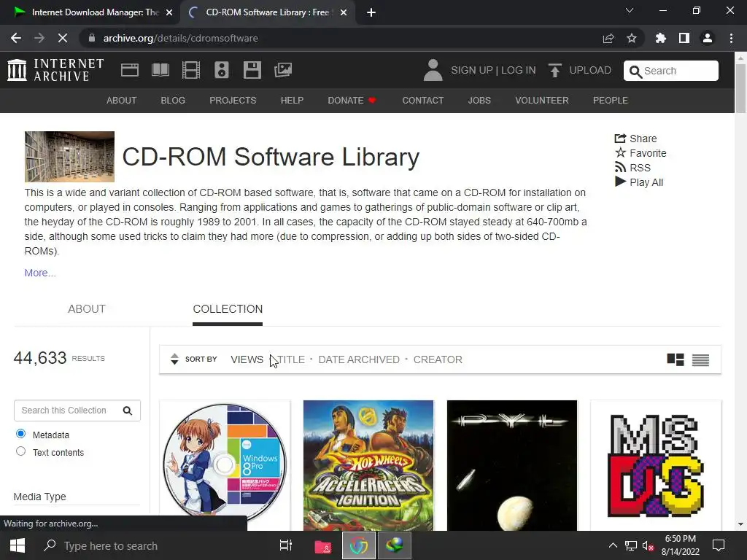Open the Hot Wheels AcceleRacers thumbnail
Viewport: 747px width, 560px height.
tap(368, 465)
